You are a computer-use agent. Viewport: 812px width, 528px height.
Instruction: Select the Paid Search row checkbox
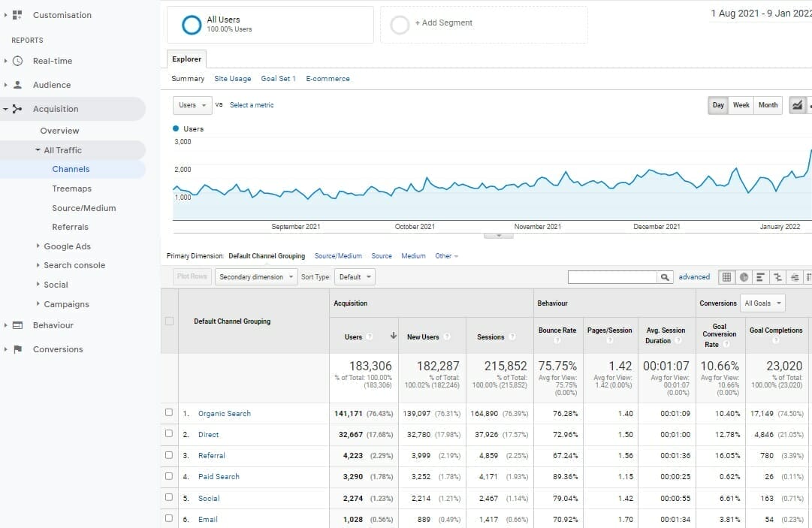coord(169,476)
